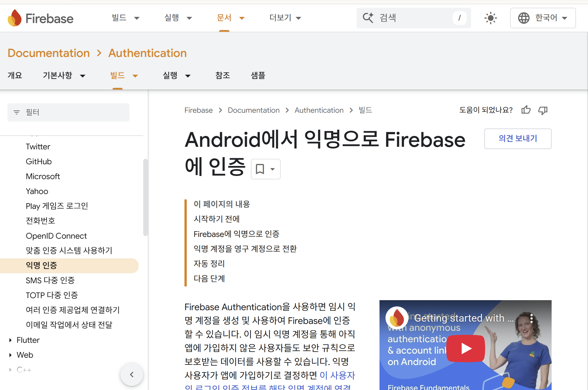Play the Getting started YouTube video
588x390 pixels.
(x=465, y=348)
